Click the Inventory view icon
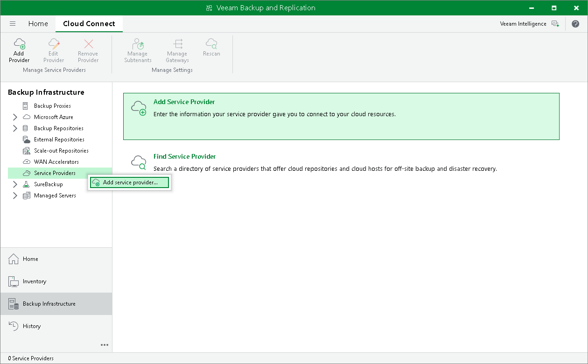The height and width of the screenshot is (364, 588). [x=14, y=281]
